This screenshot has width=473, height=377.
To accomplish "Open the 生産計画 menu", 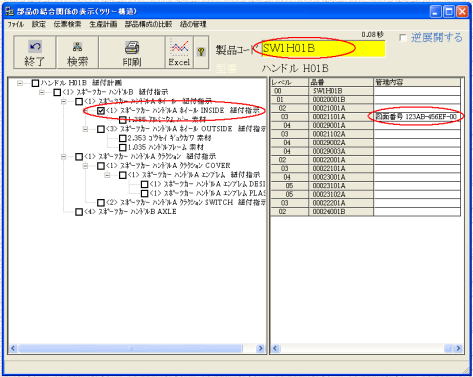I will (103, 24).
